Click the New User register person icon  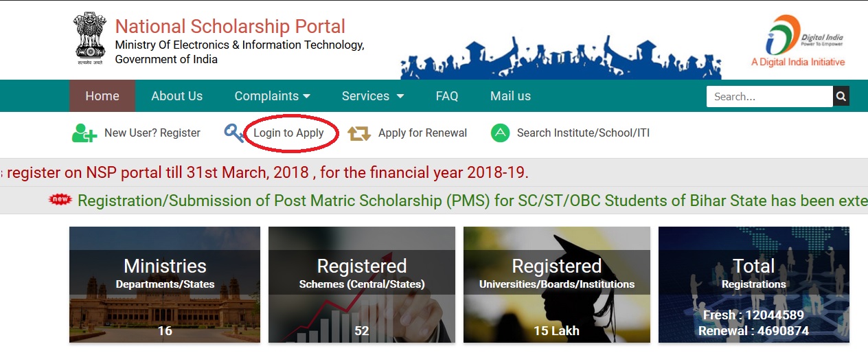pos(84,133)
